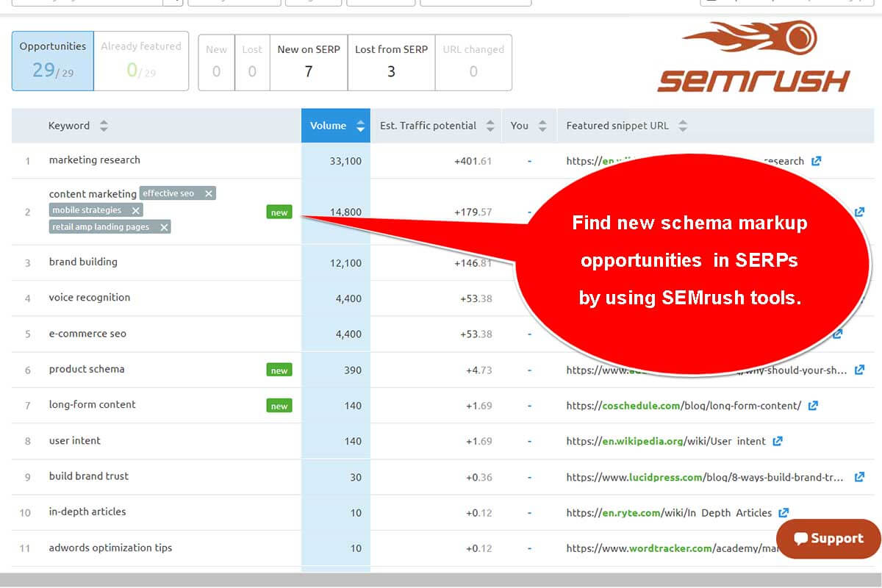Screen dimensions: 882x588
Task: Open the Support chat button
Action: [828, 539]
